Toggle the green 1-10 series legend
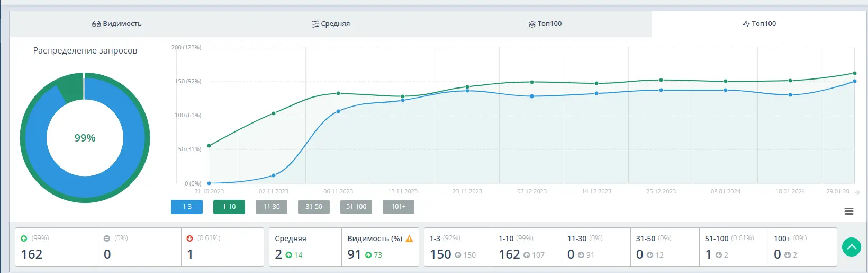The height and width of the screenshot is (273, 868). point(229,207)
